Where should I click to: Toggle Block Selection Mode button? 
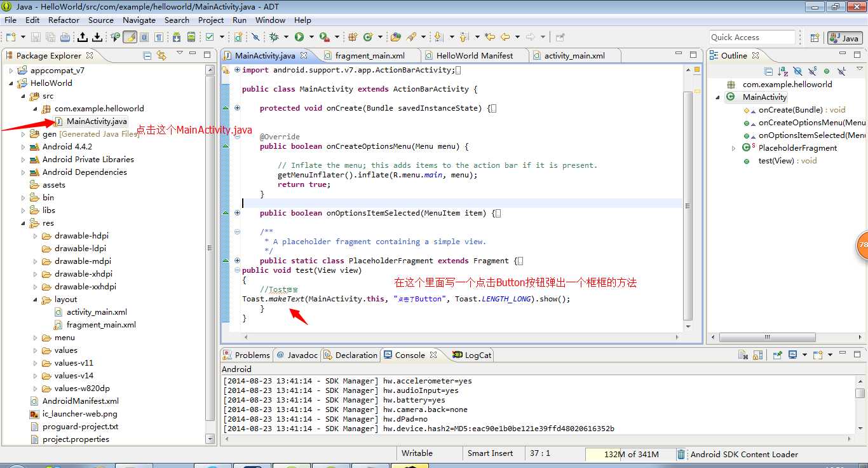click(x=144, y=37)
